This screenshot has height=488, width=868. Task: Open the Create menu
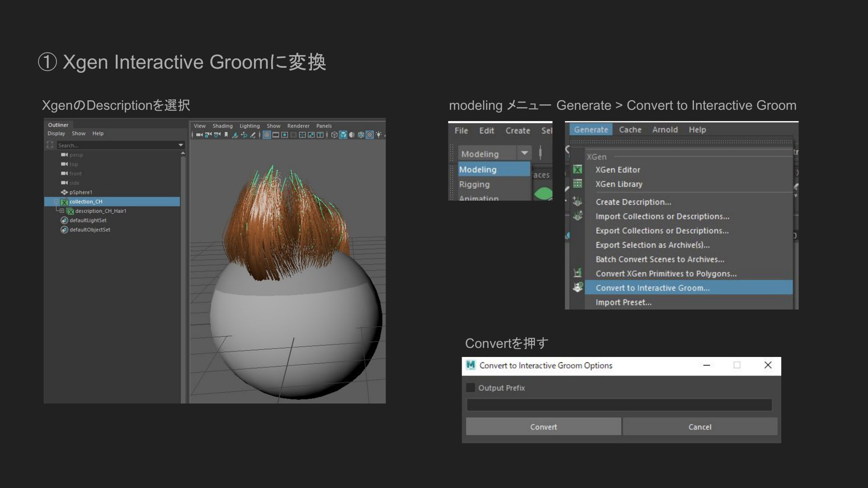[518, 131]
